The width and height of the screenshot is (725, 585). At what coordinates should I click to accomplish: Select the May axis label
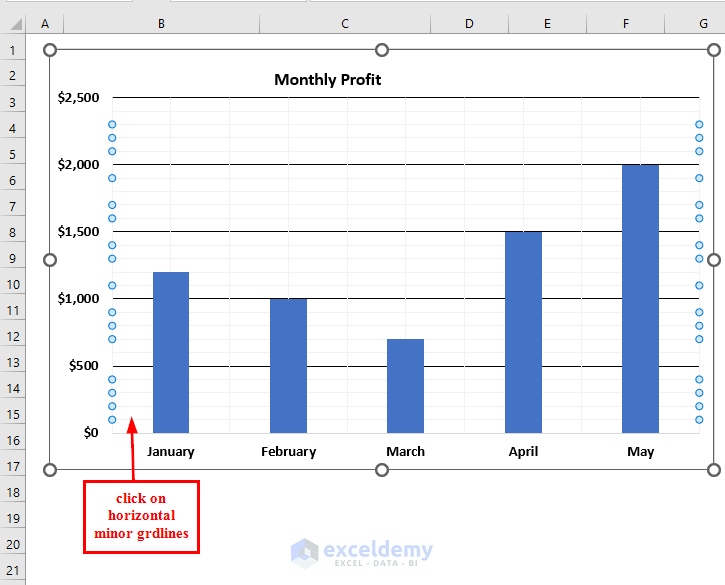640,451
